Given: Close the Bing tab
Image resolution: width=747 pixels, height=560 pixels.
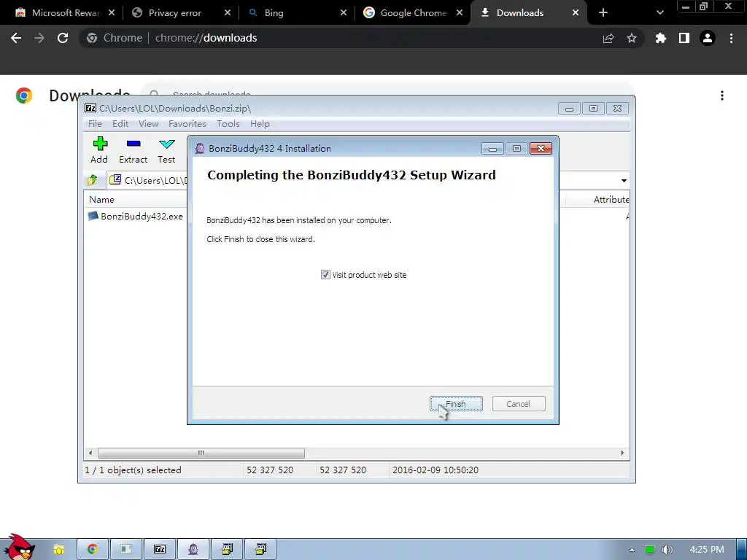Looking at the screenshot, I should (x=344, y=13).
